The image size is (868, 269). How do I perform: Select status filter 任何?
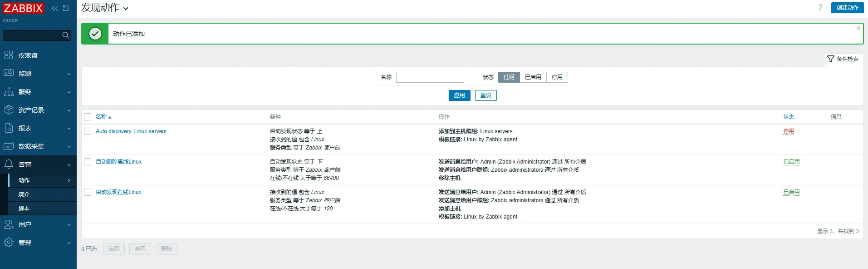coord(509,77)
